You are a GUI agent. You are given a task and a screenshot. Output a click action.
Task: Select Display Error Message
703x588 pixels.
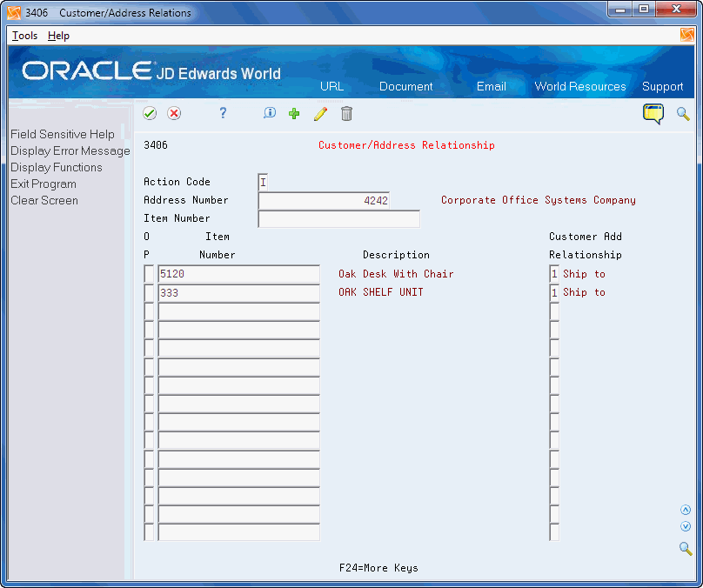70,150
